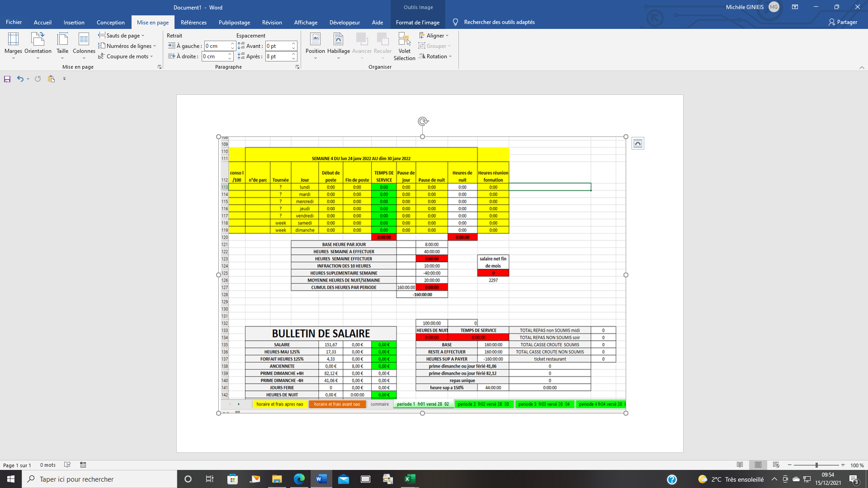Click the Orientation page icon
This screenshot has height=488, width=868.
38,40
